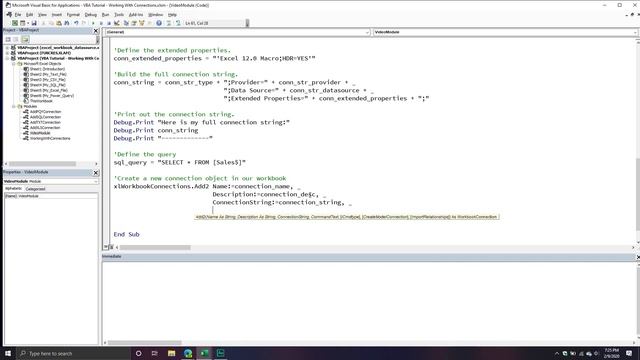Open the View menu

coord(42,15)
